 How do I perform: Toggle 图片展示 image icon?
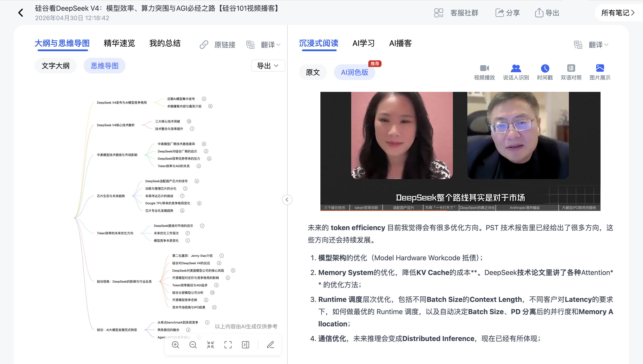pos(600,68)
